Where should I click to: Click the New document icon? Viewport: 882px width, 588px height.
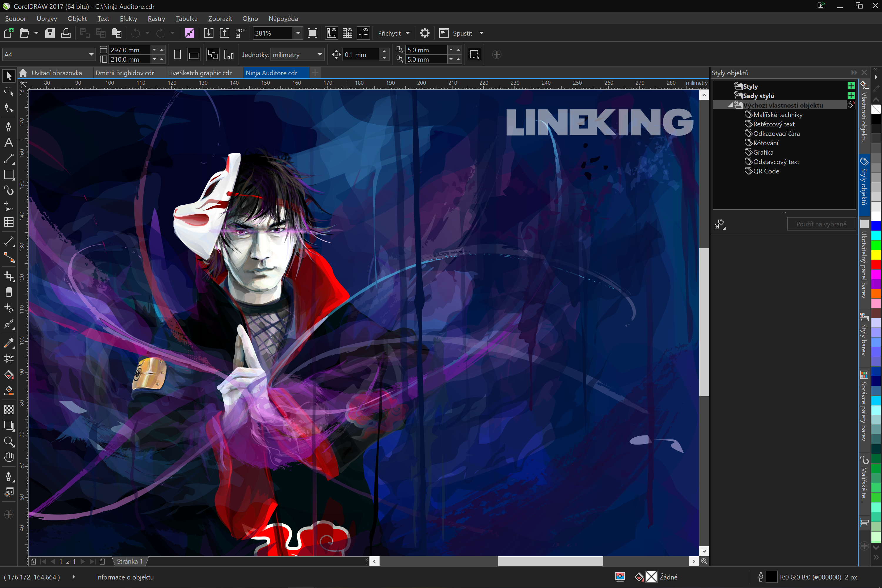coord(9,33)
